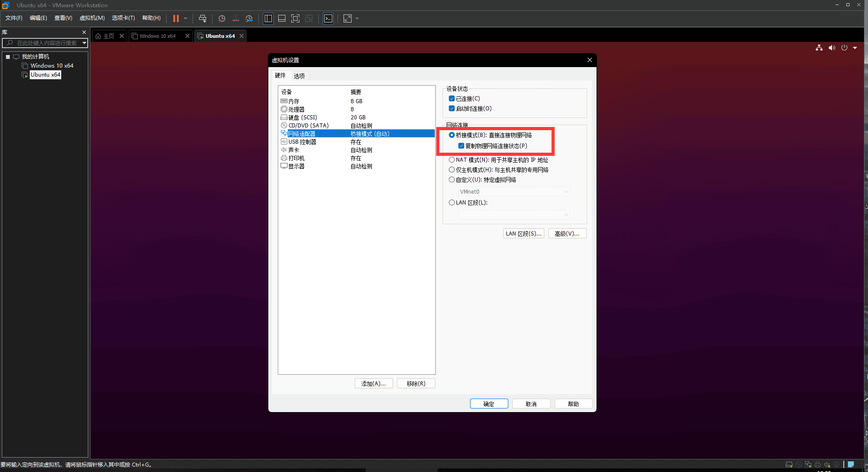Click the LAN 区段(S)... button
The width and height of the screenshot is (868, 472).
coord(524,234)
